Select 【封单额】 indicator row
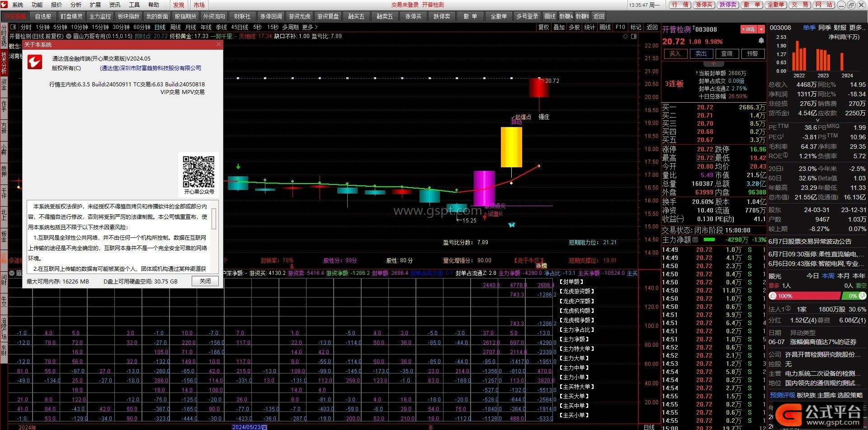The image size is (868, 430). coord(572,282)
